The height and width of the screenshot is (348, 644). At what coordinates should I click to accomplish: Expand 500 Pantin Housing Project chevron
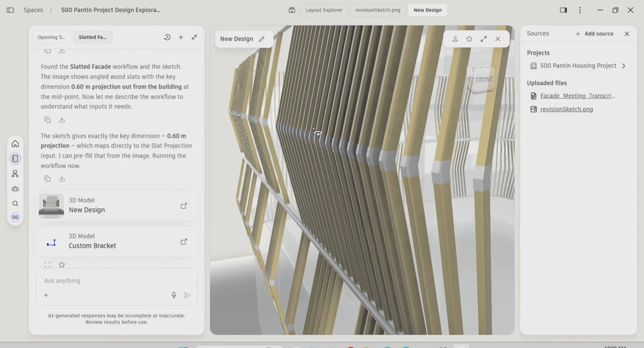click(624, 66)
